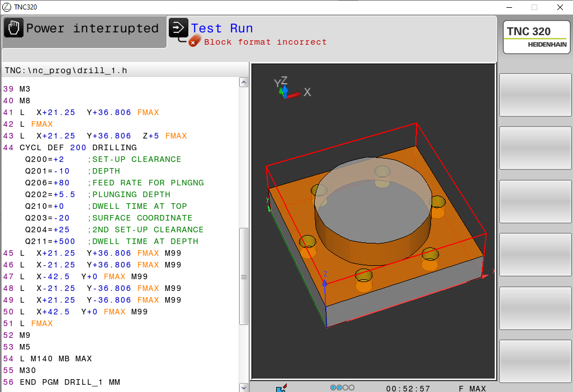Click the Block format incorrect error message

pos(265,42)
